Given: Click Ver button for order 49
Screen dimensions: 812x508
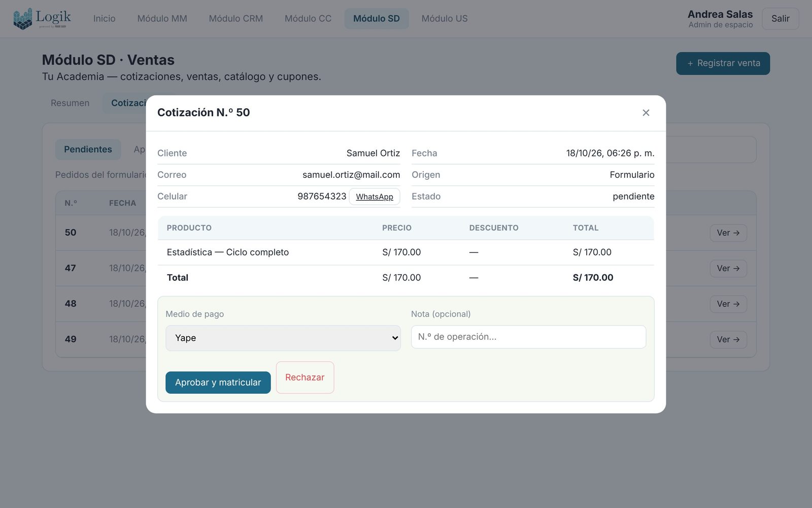Looking at the screenshot, I should pyautogui.click(x=728, y=340).
